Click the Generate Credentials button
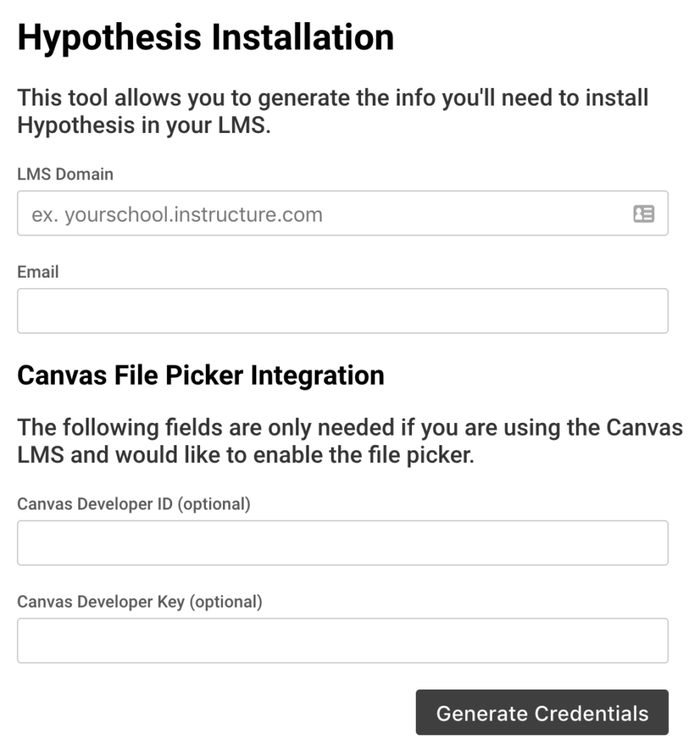 tap(541, 712)
